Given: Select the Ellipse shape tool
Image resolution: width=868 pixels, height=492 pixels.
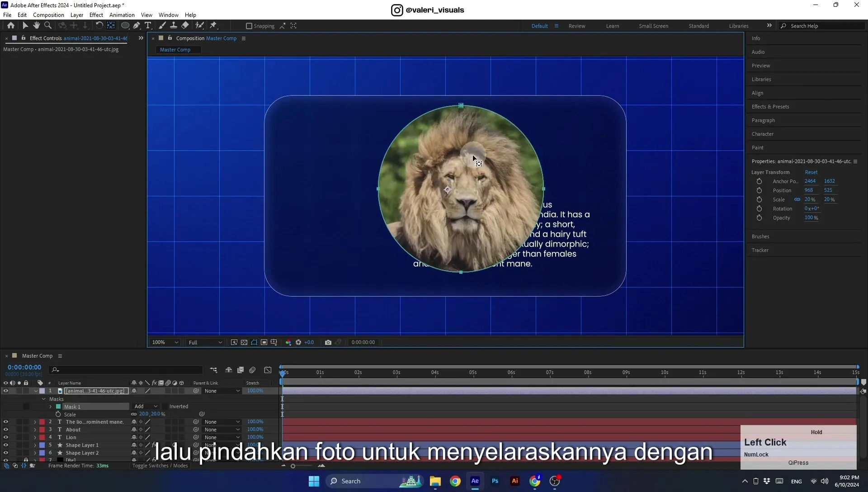Looking at the screenshot, I should [125, 26].
